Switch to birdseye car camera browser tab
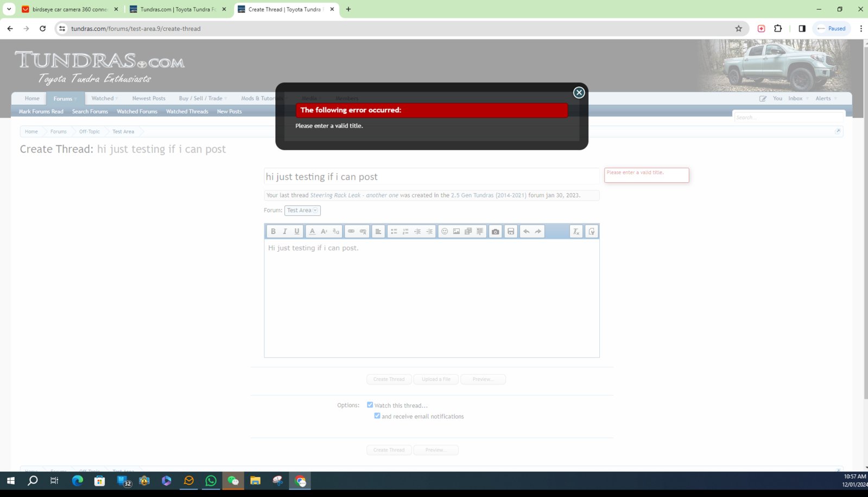This screenshot has width=868, height=497. 69,9
